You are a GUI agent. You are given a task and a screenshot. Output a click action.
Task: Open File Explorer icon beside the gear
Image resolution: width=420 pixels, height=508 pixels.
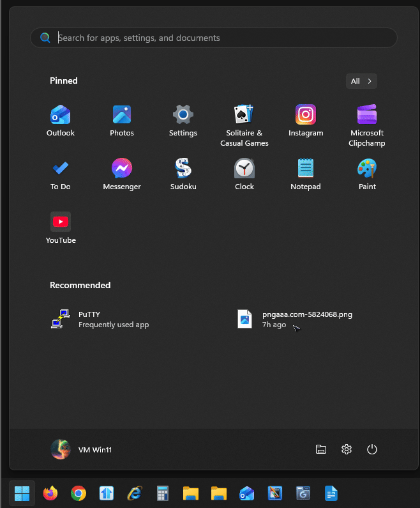[321, 449]
